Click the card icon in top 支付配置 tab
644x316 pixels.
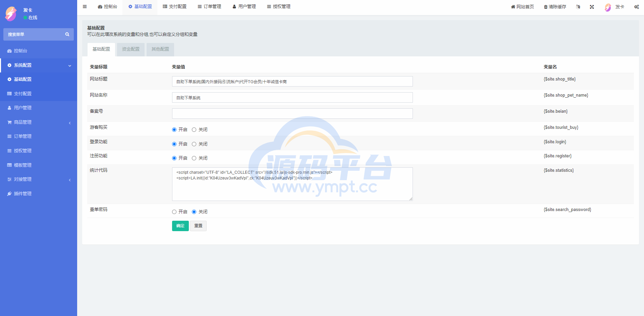tap(165, 7)
